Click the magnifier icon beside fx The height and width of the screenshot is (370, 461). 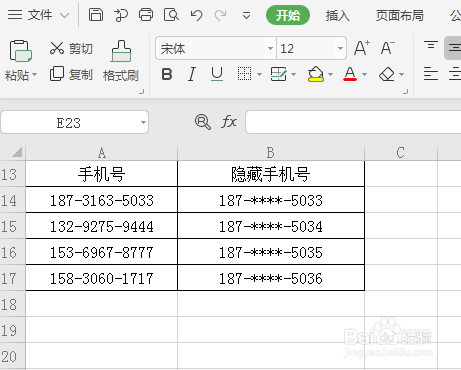(x=202, y=122)
